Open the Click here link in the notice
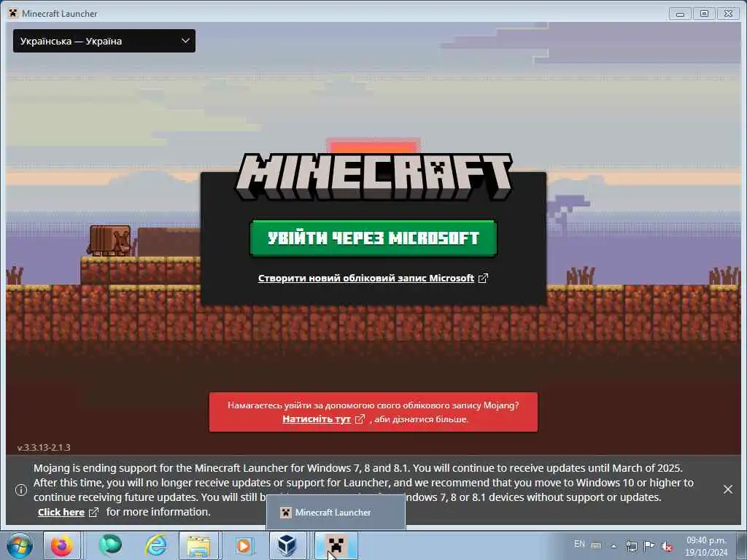 pos(61,513)
